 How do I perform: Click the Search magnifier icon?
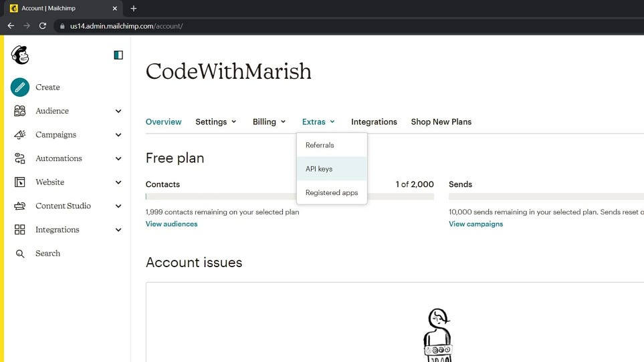(19, 254)
